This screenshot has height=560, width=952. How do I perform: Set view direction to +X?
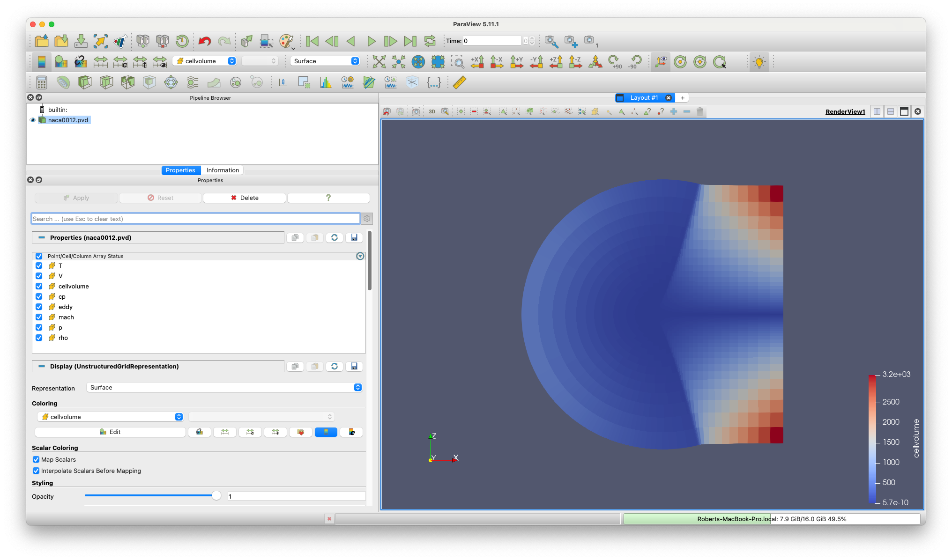(x=477, y=61)
